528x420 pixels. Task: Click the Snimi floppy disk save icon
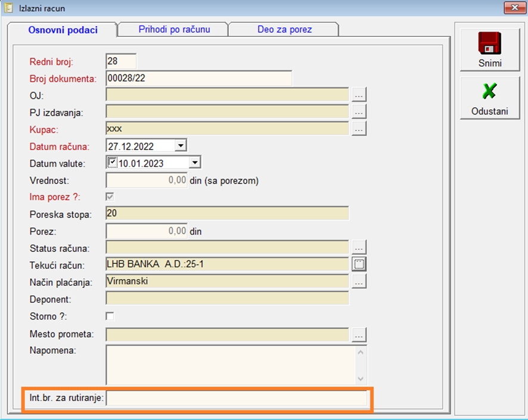(489, 44)
